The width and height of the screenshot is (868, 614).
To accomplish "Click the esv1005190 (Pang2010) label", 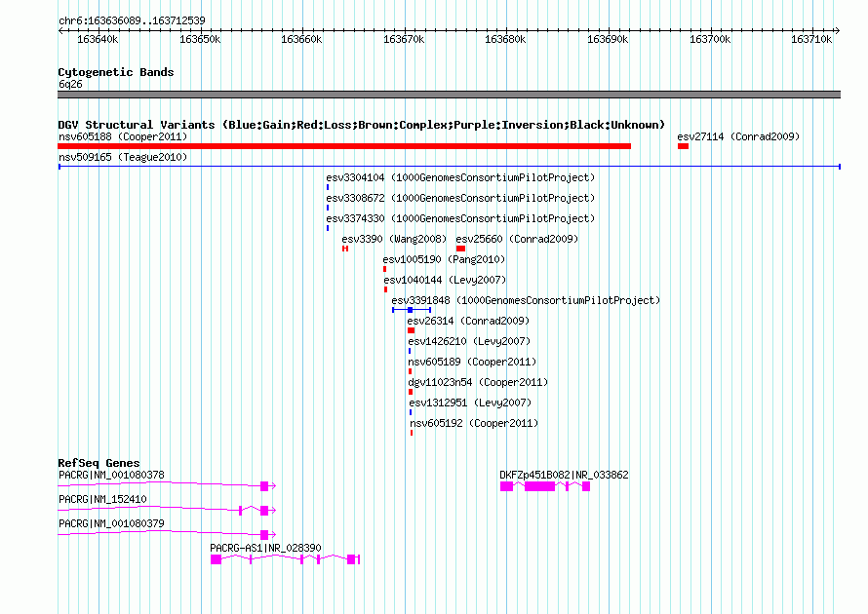I will coord(444,259).
